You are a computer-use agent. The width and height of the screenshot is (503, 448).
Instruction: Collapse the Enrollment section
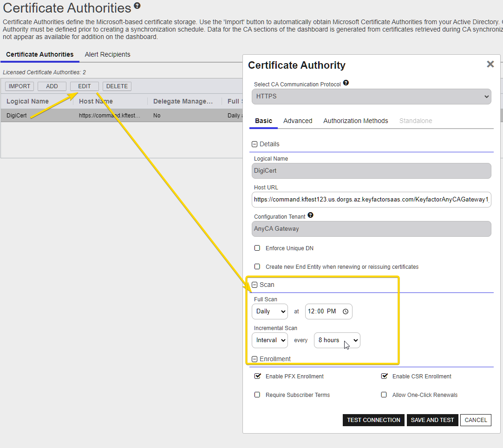[255, 359]
